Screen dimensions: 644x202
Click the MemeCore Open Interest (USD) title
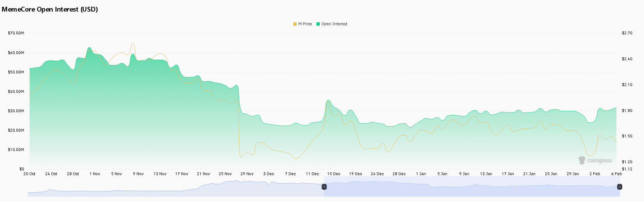pos(50,10)
